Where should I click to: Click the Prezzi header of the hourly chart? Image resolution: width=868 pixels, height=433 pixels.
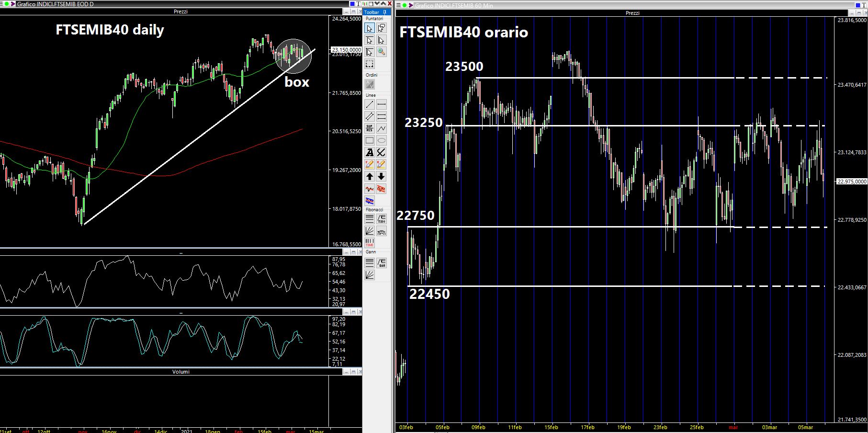coord(632,13)
